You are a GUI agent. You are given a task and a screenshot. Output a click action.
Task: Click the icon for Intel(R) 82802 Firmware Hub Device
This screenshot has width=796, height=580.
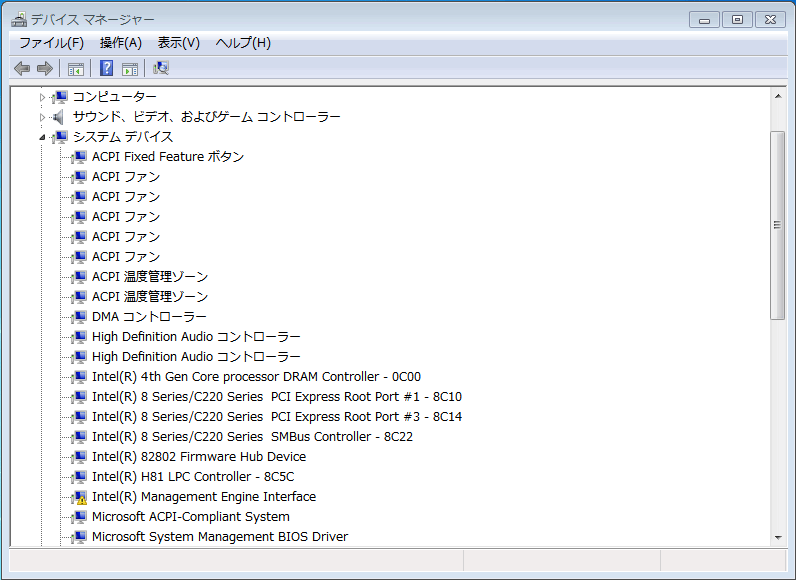tap(79, 457)
